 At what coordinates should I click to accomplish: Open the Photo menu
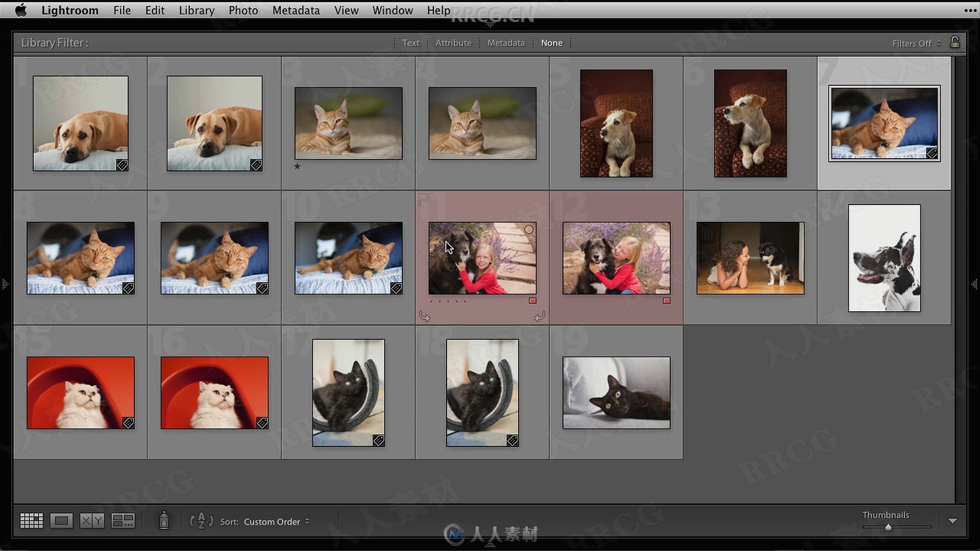coord(243,10)
